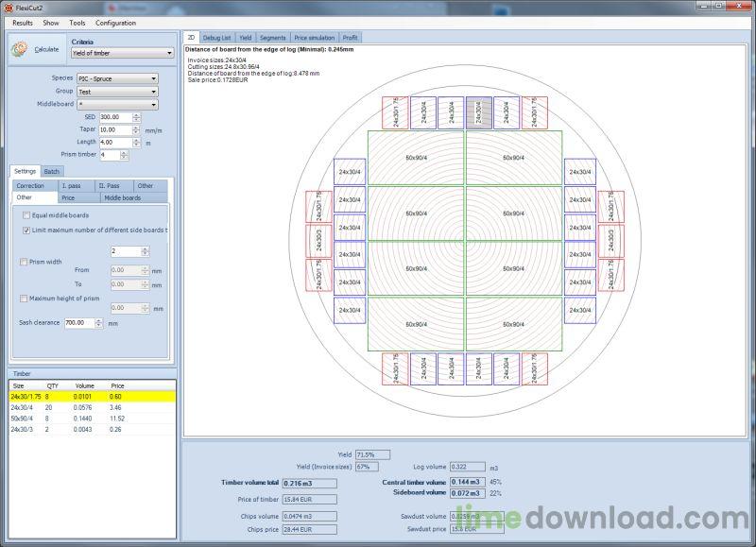
Task: Click into the Length input field
Action: pos(113,142)
